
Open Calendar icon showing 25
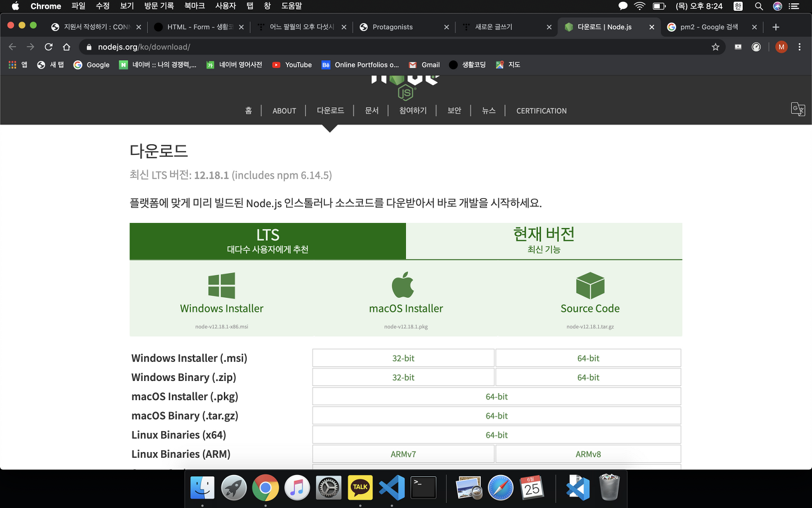[x=532, y=488]
